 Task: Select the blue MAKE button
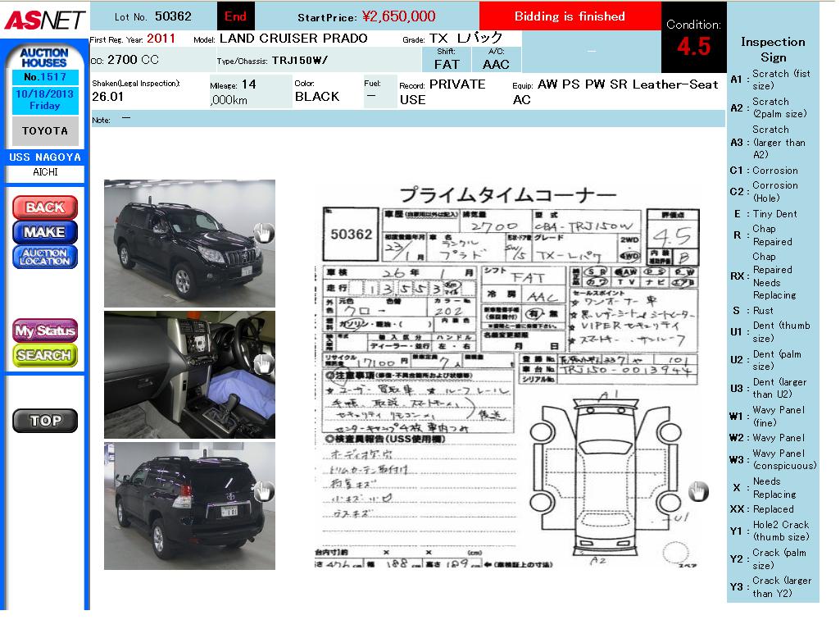[x=44, y=232]
